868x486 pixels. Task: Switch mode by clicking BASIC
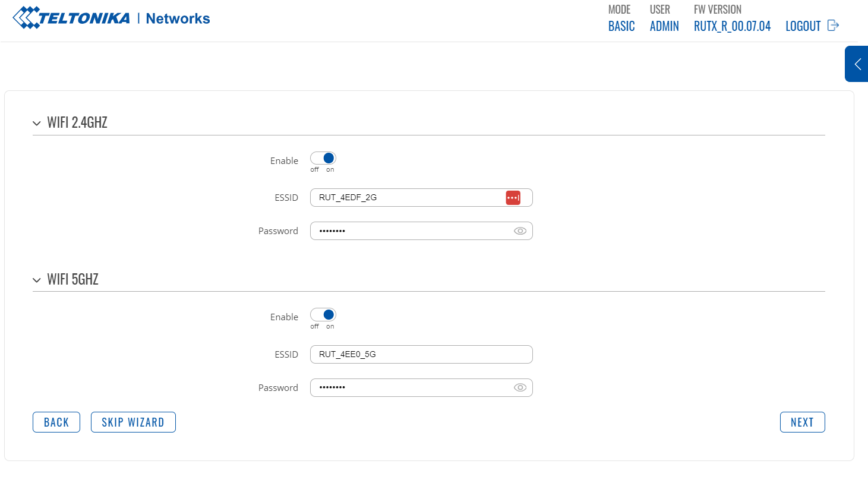621,26
